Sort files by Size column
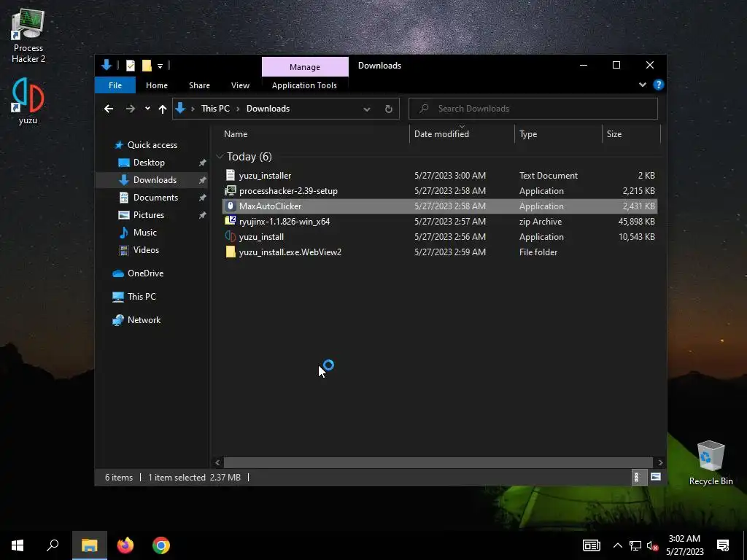 (631, 134)
